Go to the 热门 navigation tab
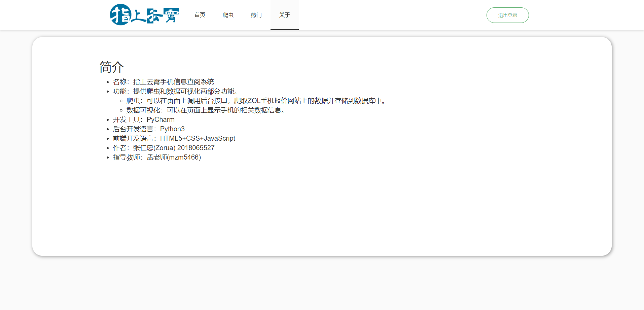This screenshot has height=310, width=644. tap(256, 15)
